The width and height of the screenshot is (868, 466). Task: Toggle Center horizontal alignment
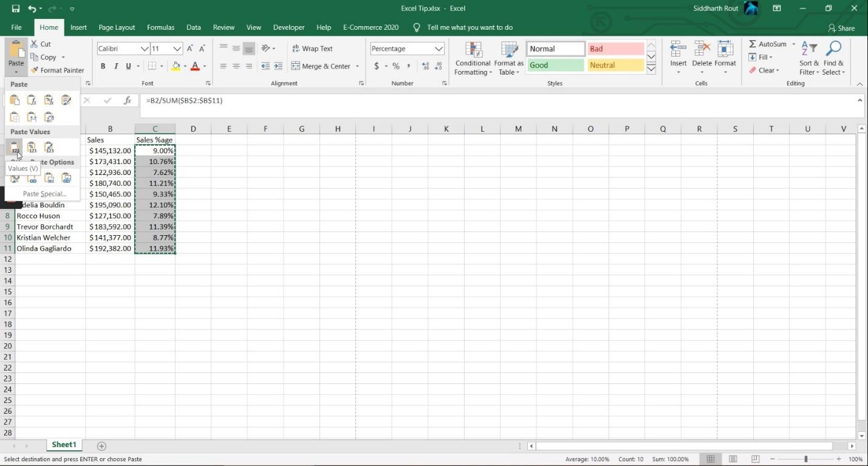pyautogui.click(x=236, y=66)
